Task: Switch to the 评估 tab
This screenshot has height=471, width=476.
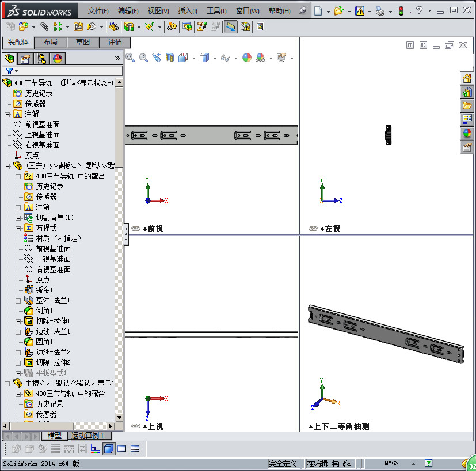Action: tap(115, 42)
